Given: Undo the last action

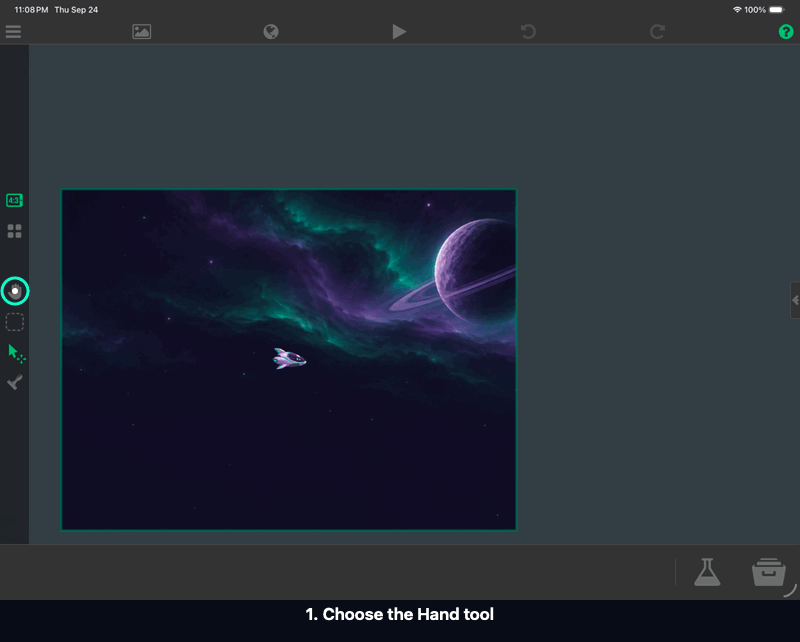Looking at the screenshot, I should [x=528, y=32].
